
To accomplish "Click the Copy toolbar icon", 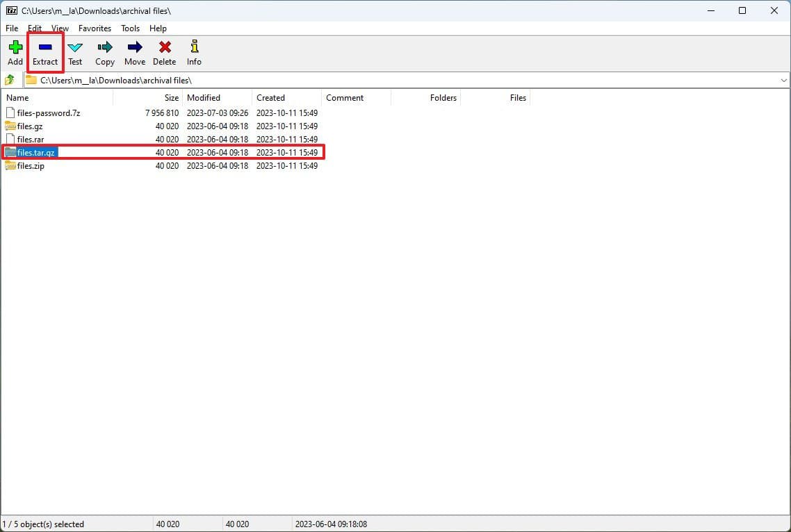I will [105, 48].
